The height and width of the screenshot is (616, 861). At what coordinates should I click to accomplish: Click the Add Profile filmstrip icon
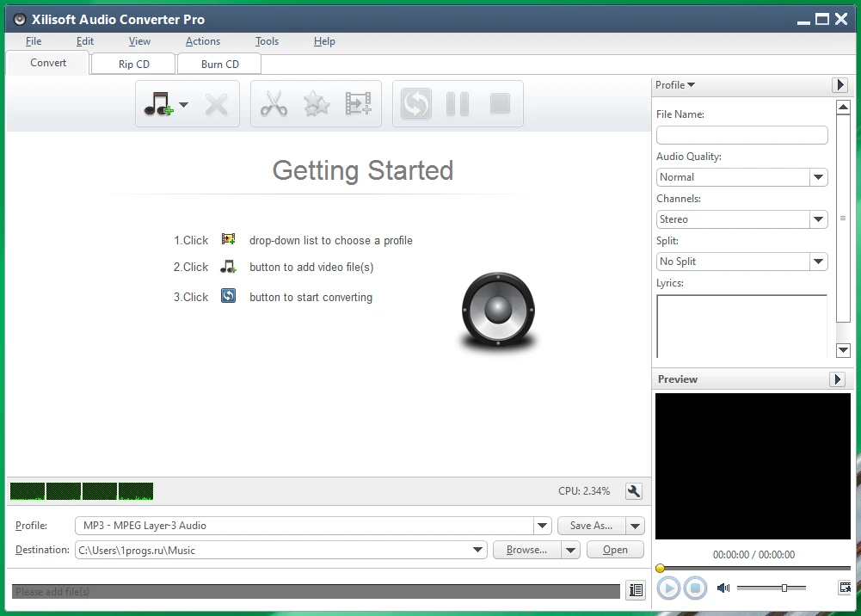tap(358, 104)
